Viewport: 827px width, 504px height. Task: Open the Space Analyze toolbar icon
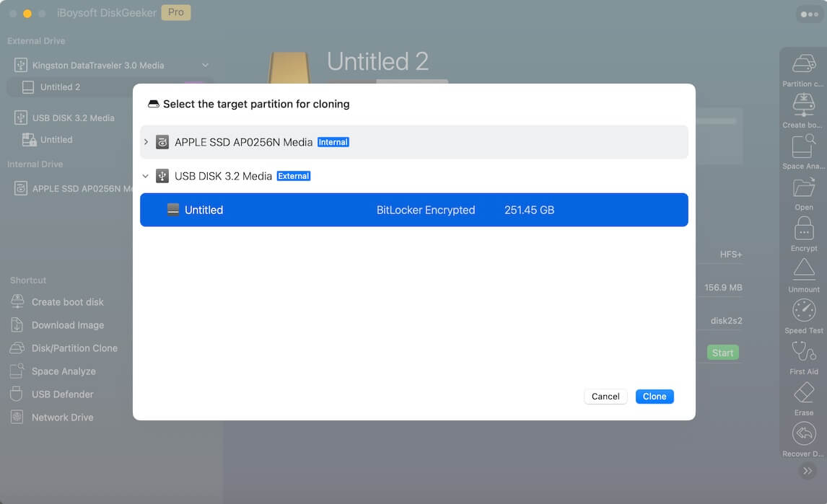803,146
